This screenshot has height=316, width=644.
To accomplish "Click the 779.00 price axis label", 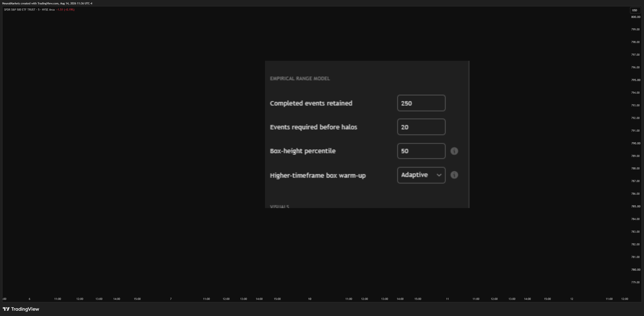I will (x=635, y=282).
